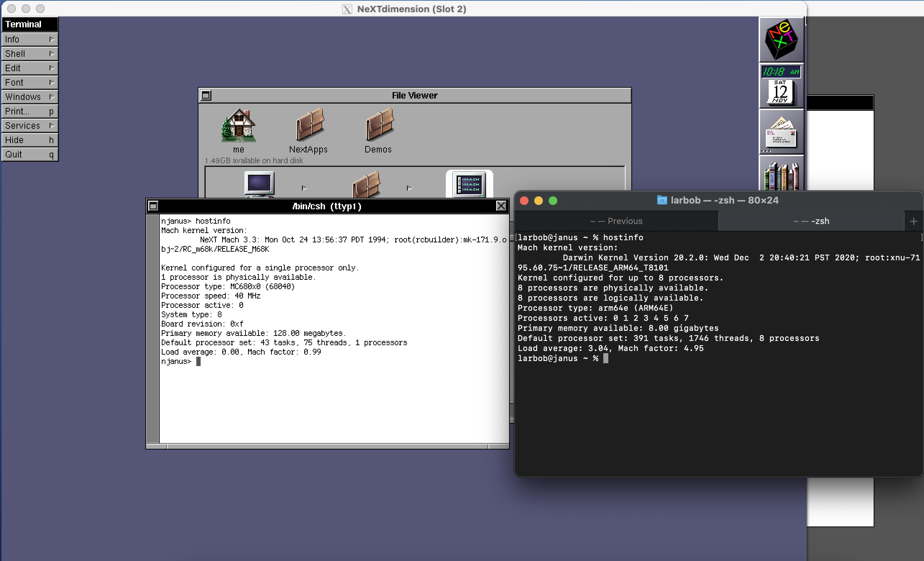
Task: Click the computer monitor icon in browser path
Action: (259, 184)
